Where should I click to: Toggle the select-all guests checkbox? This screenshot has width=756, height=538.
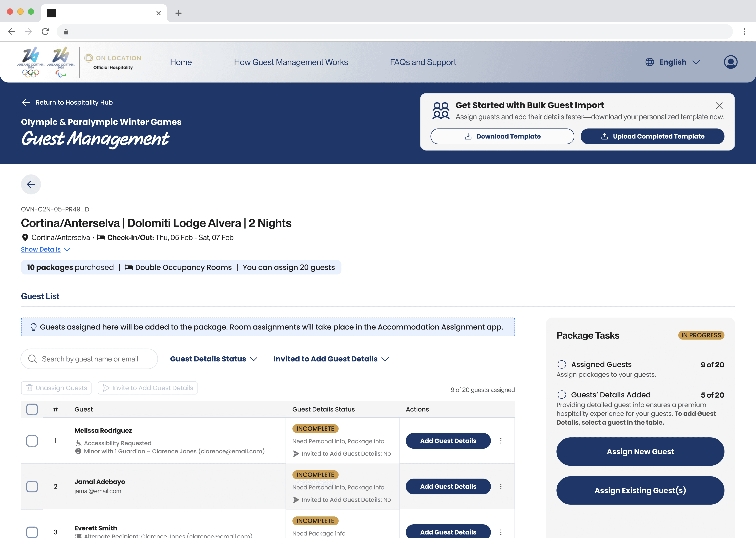pos(32,409)
